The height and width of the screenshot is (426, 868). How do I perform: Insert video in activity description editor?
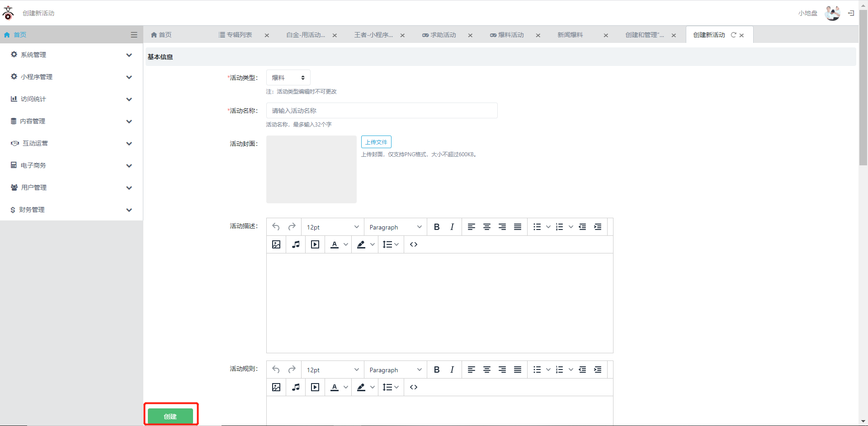point(315,244)
